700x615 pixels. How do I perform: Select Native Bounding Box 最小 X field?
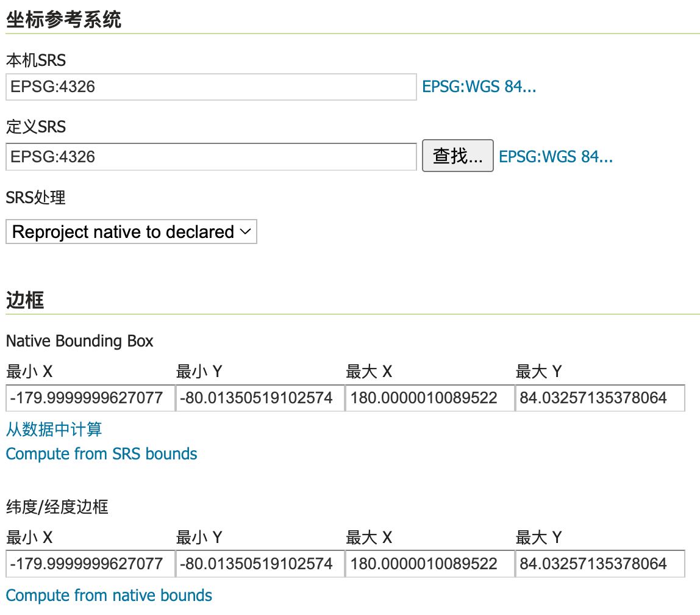pos(90,398)
